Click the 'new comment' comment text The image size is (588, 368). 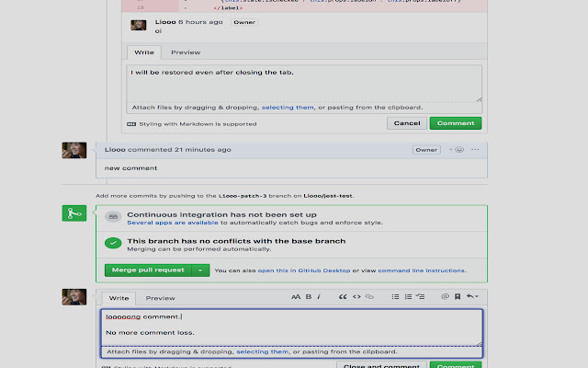[130, 168]
